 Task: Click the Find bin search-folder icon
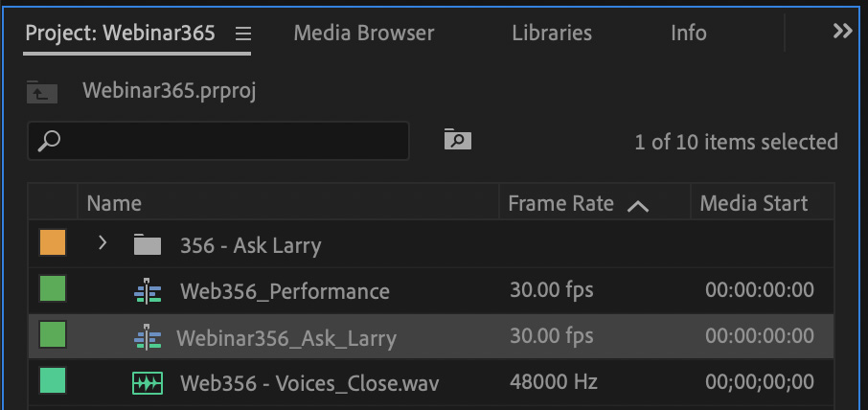(x=458, y=140)
